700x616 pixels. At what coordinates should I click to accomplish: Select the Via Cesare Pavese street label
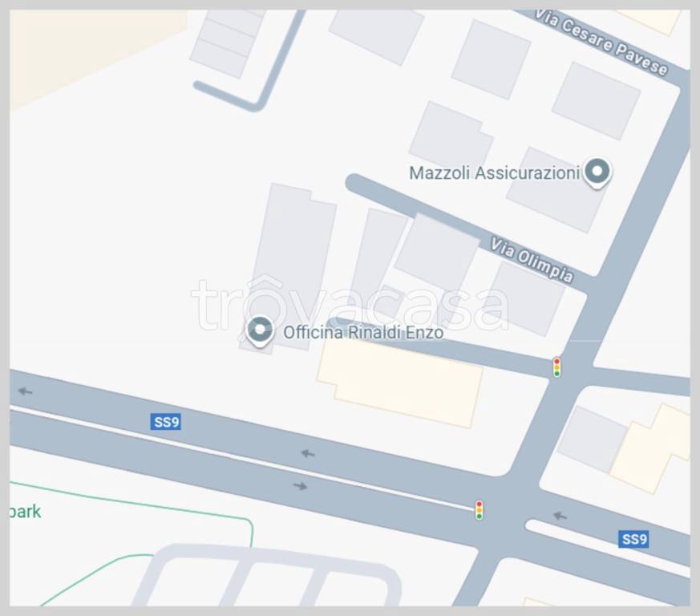click(601, 43)
